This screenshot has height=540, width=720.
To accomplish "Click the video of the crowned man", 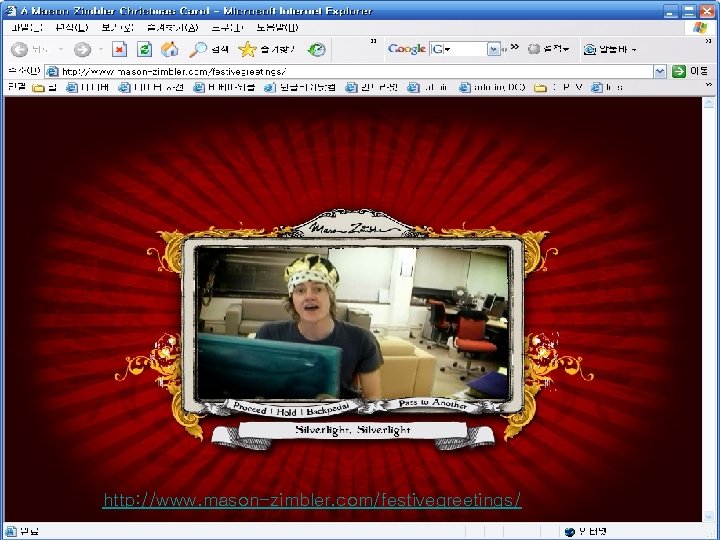I will pos(353,323).
